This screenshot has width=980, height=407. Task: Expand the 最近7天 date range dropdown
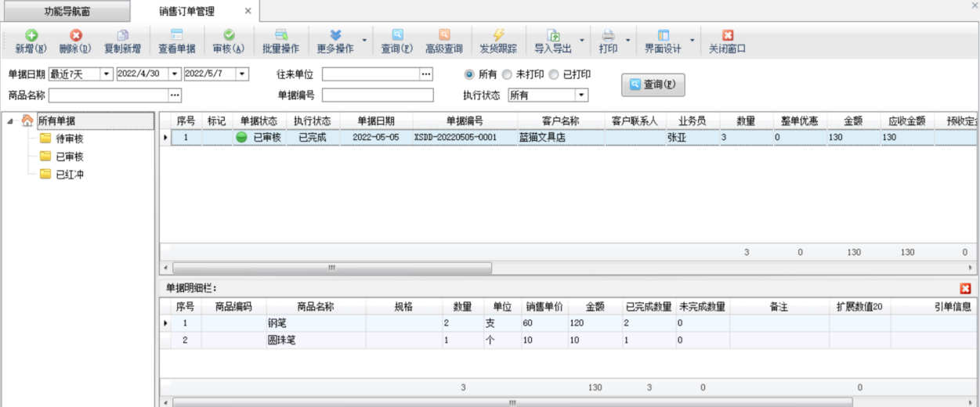click(x=106, y=74)
